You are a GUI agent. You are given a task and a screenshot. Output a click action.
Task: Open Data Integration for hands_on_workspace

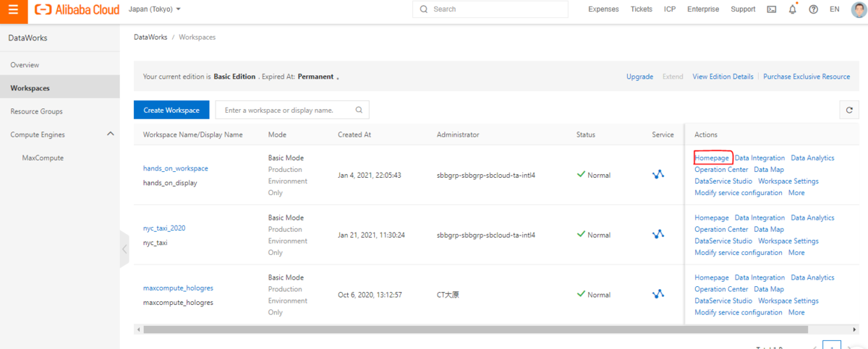click(x=759, y=158)
